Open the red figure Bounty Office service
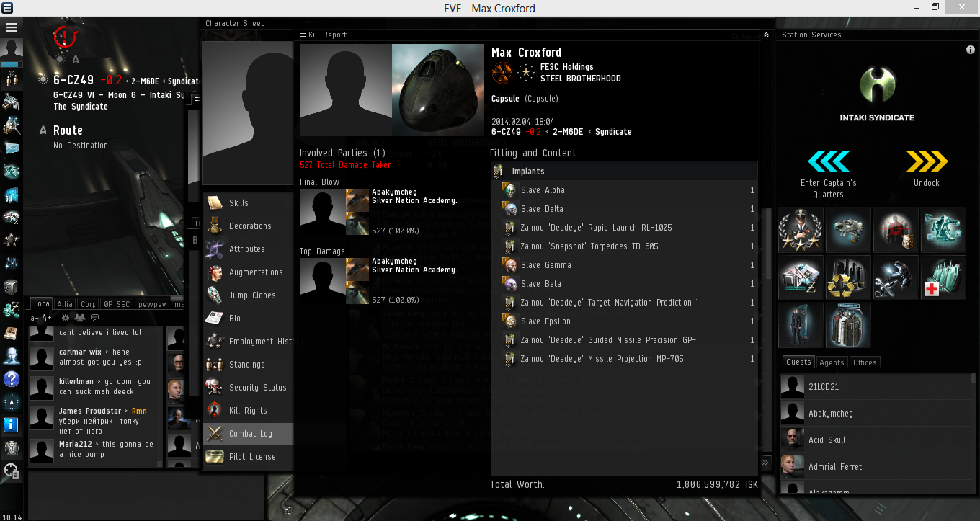The width and height of the screenshot is (980, 521). click(x=896, y=231)
